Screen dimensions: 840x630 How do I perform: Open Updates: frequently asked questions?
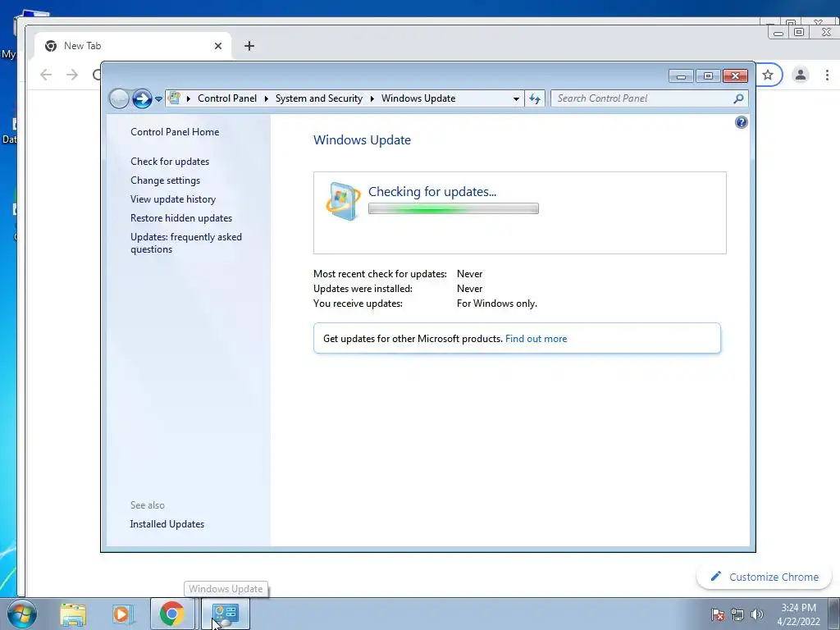pyautogui.click(x=186, y=243)
